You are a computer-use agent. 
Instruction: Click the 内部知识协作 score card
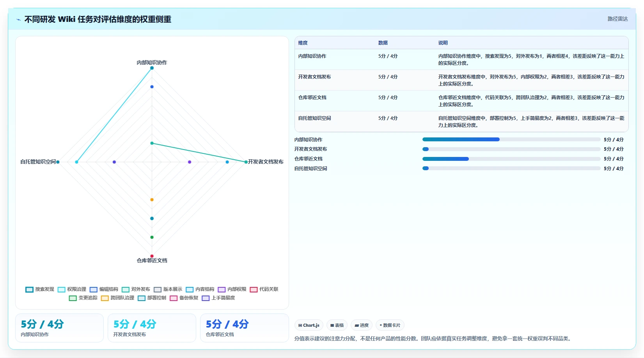pos(59,328)
